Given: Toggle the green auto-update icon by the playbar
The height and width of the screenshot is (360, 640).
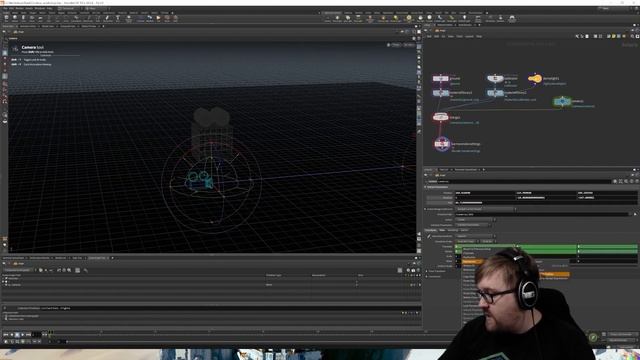Looking at the screenshot, I should [593, 337].
